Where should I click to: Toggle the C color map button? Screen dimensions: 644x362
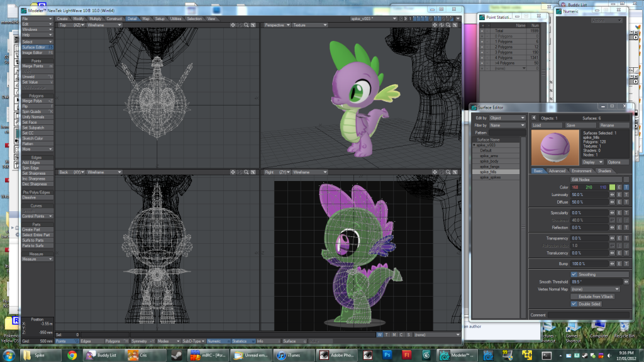click(401, 335)
